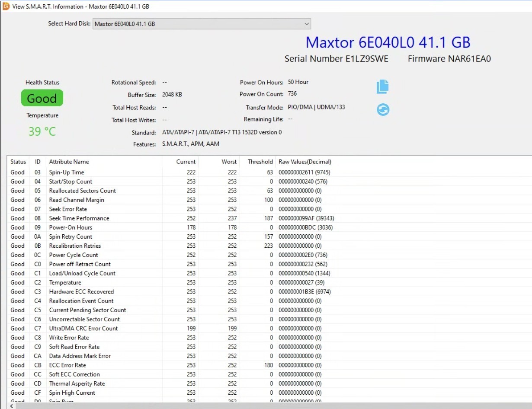Screen dimensions: 532x409
Task: Click the Buffer Size value 2048 KB
Action: 172,95
